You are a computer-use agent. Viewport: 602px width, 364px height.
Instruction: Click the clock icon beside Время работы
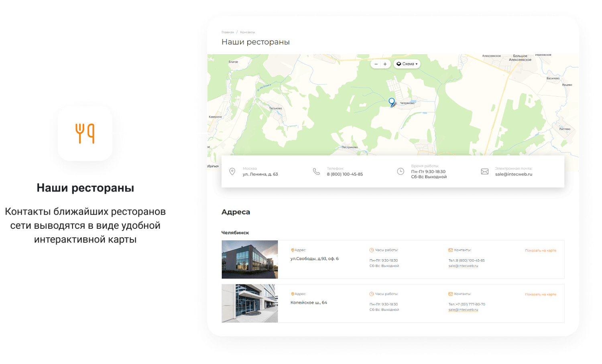(x=401, y=171)
